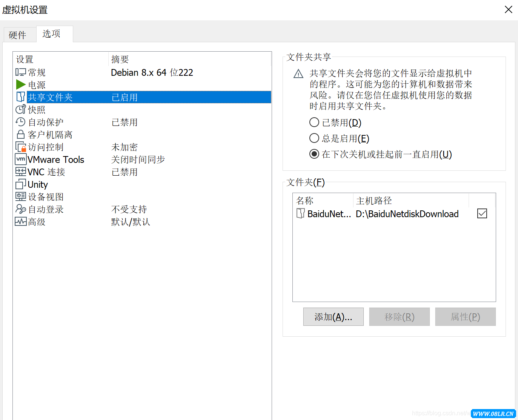518x420 pixels.
Task: Uncheck the BaiduNet shared folder checkbox
Action: 482,213
